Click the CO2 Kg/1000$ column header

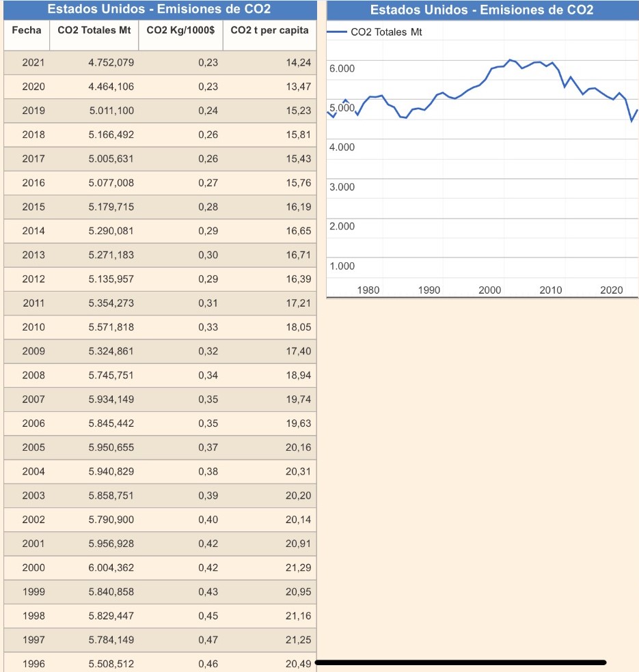[181, 31]
